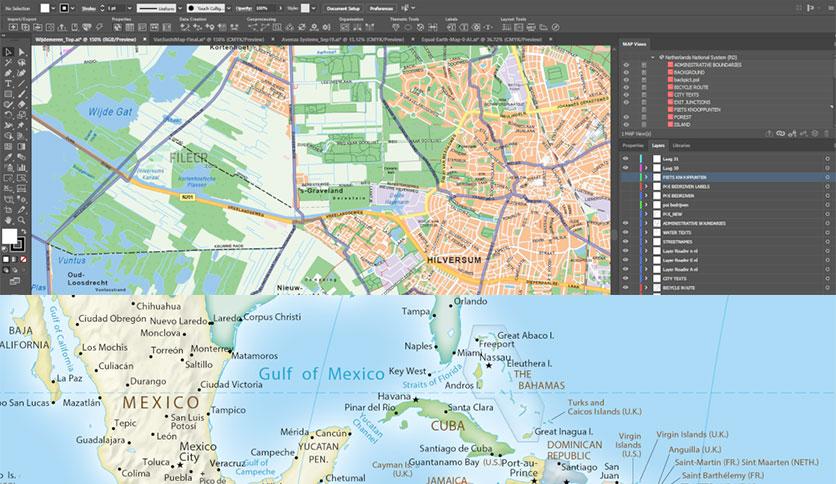Click the last icon in Layout Tools group

(x=556, y=27)
